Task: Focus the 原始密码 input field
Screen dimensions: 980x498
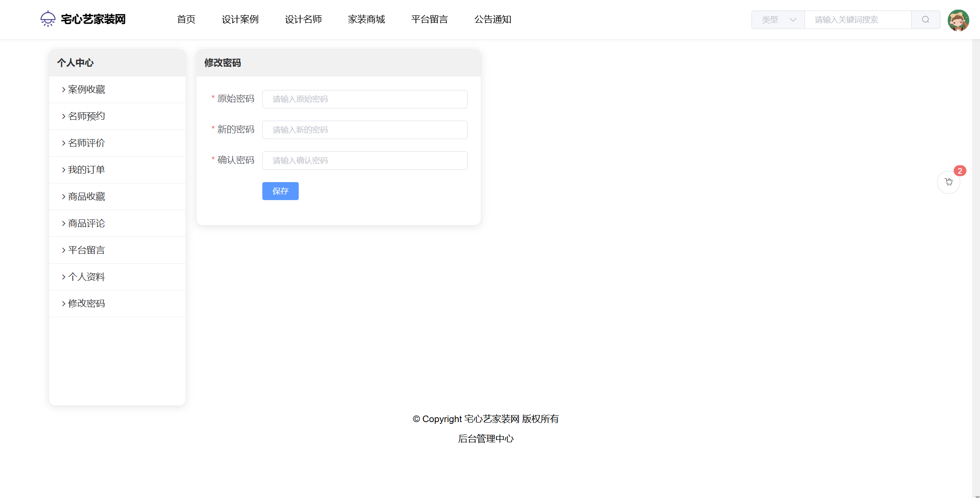Action: tap(365, 99)
